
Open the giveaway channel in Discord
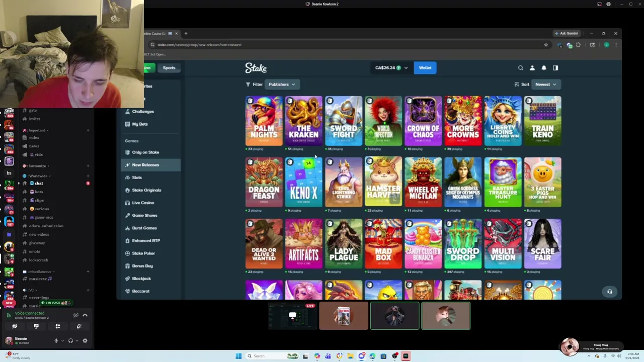[x=56, y=243]
